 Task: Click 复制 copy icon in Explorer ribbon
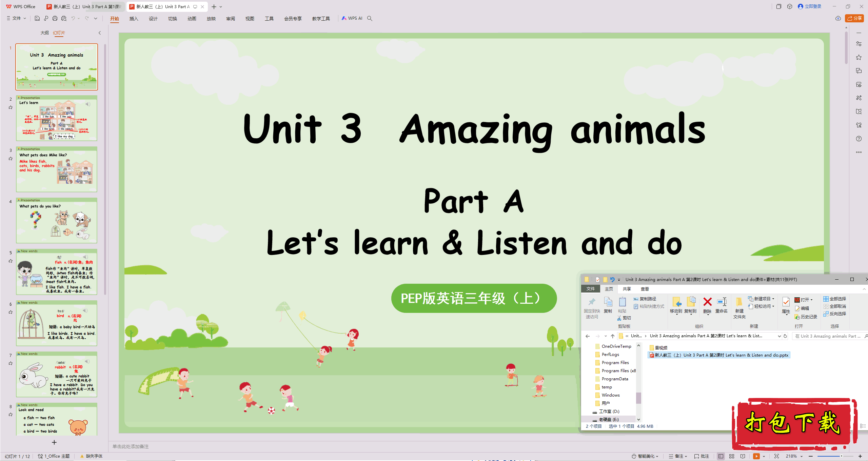(608, 305)
